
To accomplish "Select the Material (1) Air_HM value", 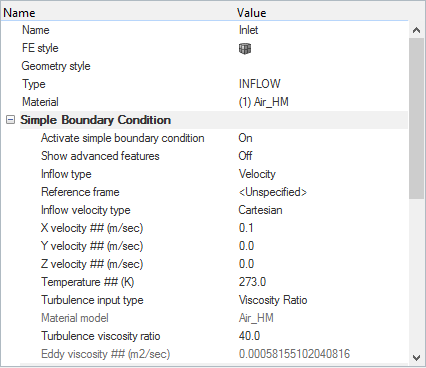I will coord(264,102).
